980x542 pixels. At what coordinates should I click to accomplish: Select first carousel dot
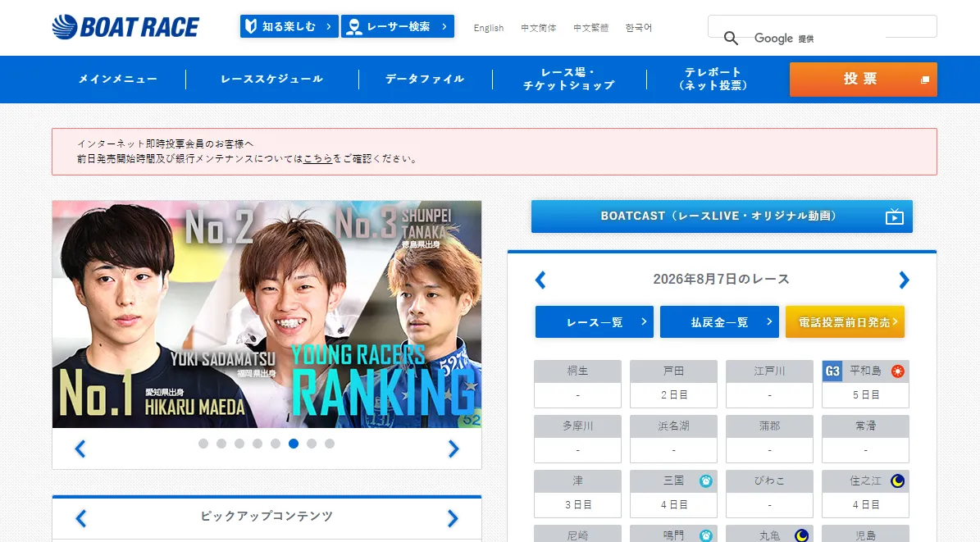(203, 444)
